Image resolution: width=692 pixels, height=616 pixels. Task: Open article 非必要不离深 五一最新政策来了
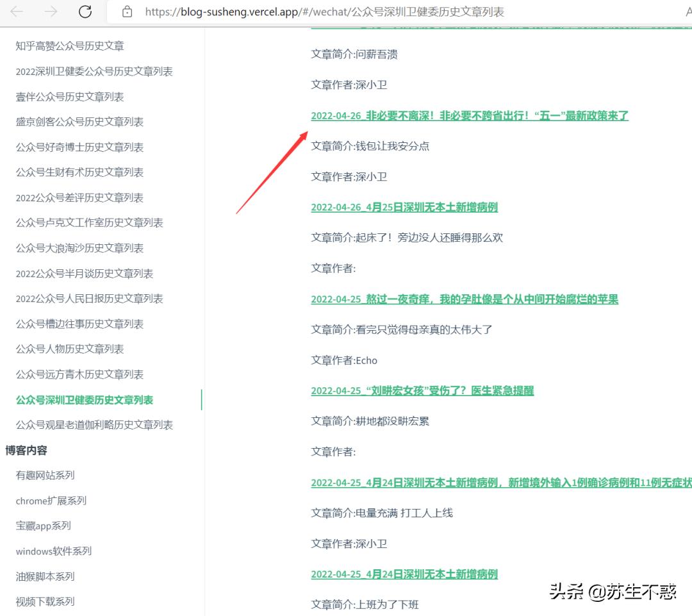(x=470, y=115)
